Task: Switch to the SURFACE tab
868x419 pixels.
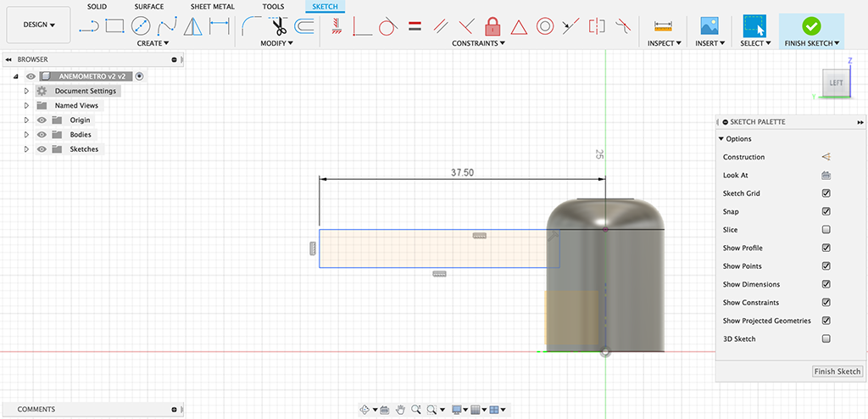Action: 149,7
